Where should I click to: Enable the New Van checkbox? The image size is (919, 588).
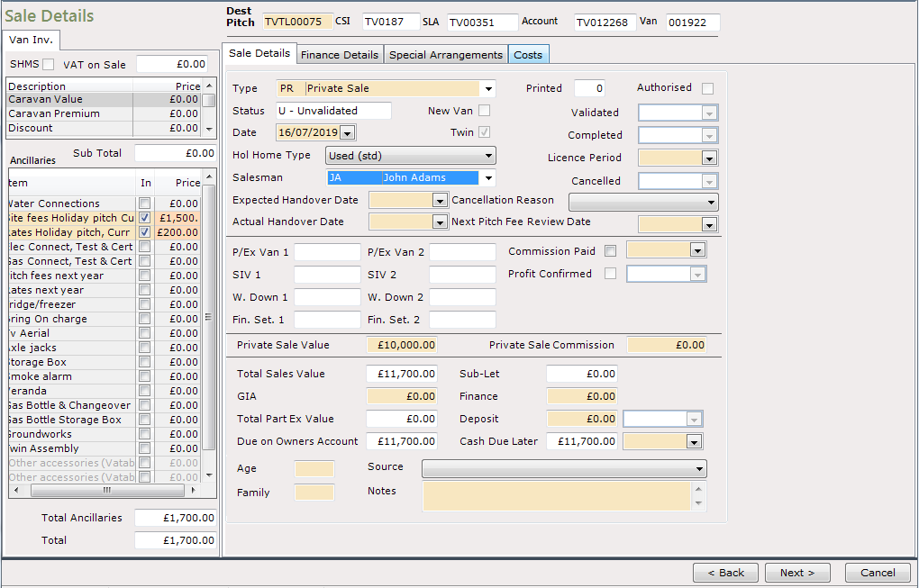(x=484, y=111)
